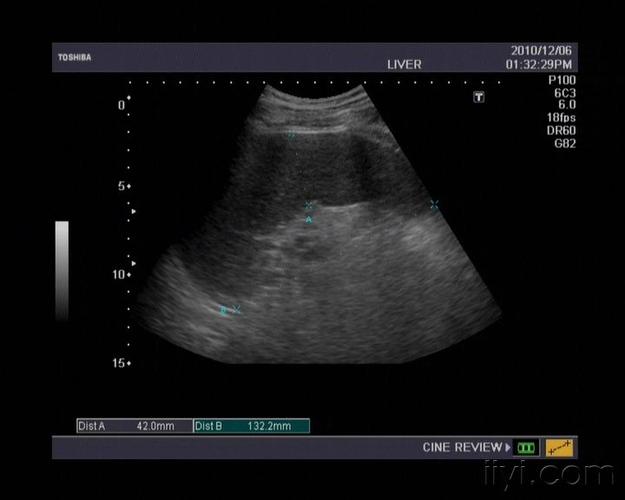
Task: Click the 6C3 probe label
Action: [x=563, y=91]
